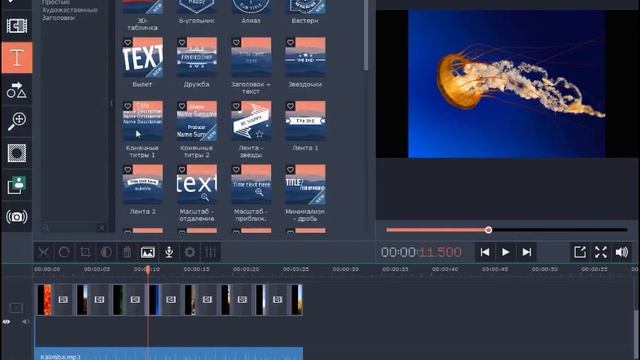Select the Kalimba.mp3 audio clip
Viewport: 640px width, 360px height.
(169, 353)
